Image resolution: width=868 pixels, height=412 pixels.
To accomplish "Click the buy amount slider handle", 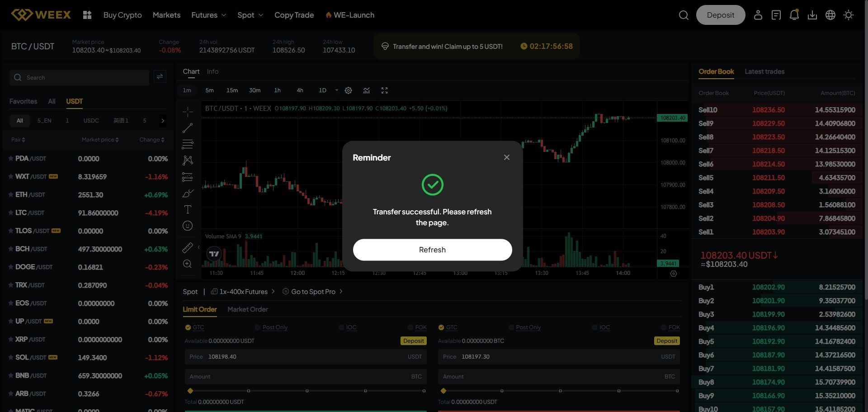I will pyautogui.click(x=190, y=391).
